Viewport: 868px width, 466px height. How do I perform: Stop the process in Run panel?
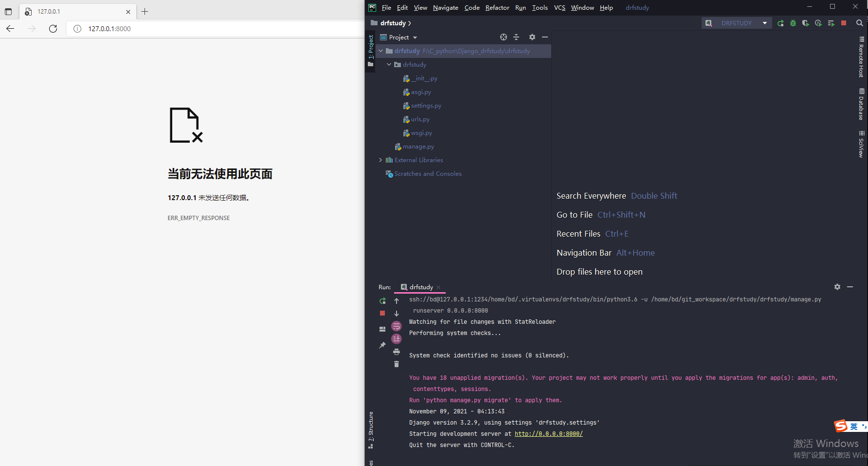tap(382, 313)
